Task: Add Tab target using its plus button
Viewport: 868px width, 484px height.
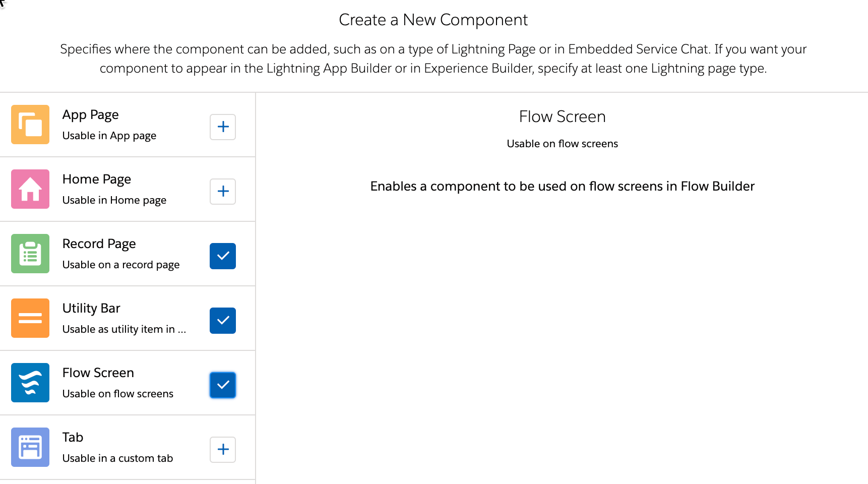Action: point(222,449)
